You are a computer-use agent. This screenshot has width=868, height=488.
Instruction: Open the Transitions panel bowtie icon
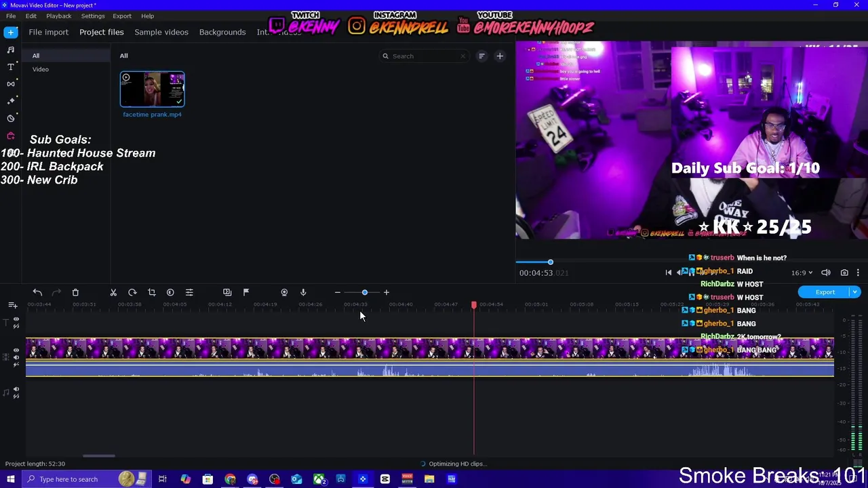pyautogui.click(x=11, y=83)
